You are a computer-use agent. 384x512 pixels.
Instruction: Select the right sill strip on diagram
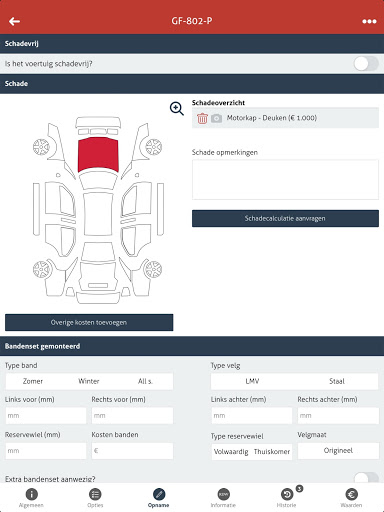pyautogui.click(x=160, y=209)
